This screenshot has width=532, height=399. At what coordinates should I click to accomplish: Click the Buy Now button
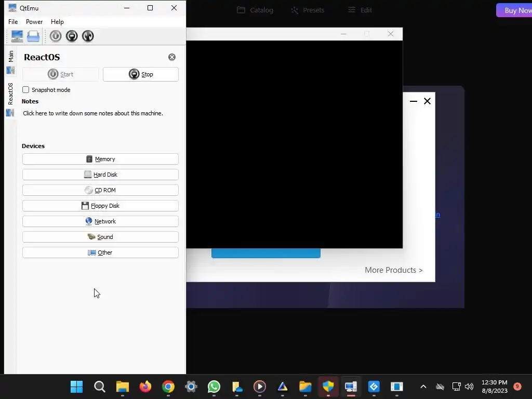point(514,10)
